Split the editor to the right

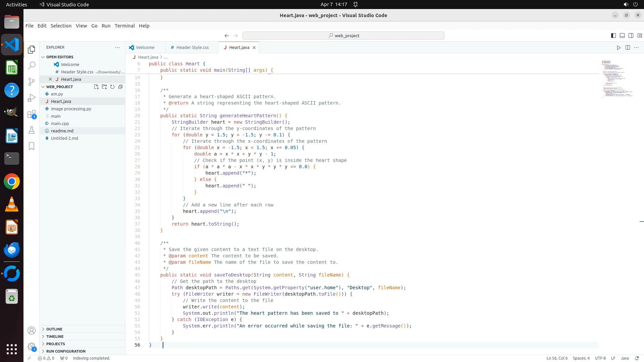pyautogui.click(x=628, y=48)
